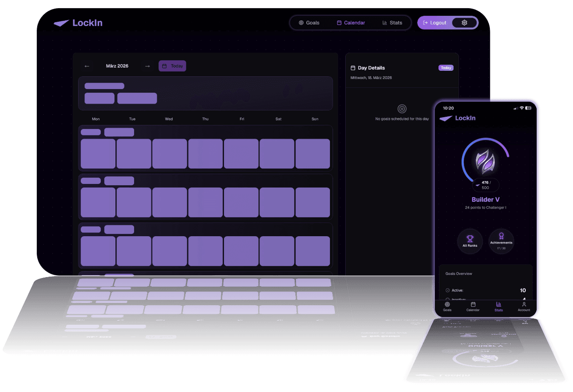Select Calendar tab in desktop top navigation
The image size is (573, 392).
(351, 23)
